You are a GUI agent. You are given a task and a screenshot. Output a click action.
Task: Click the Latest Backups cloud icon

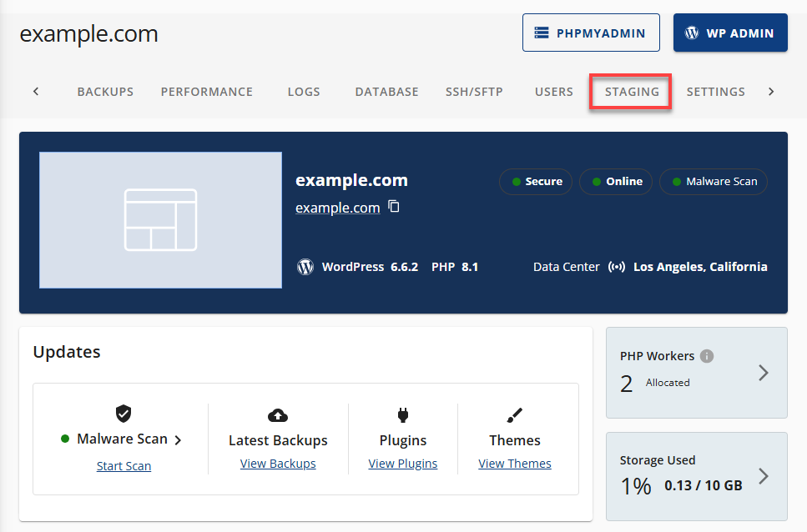click(x=278, y=415)
